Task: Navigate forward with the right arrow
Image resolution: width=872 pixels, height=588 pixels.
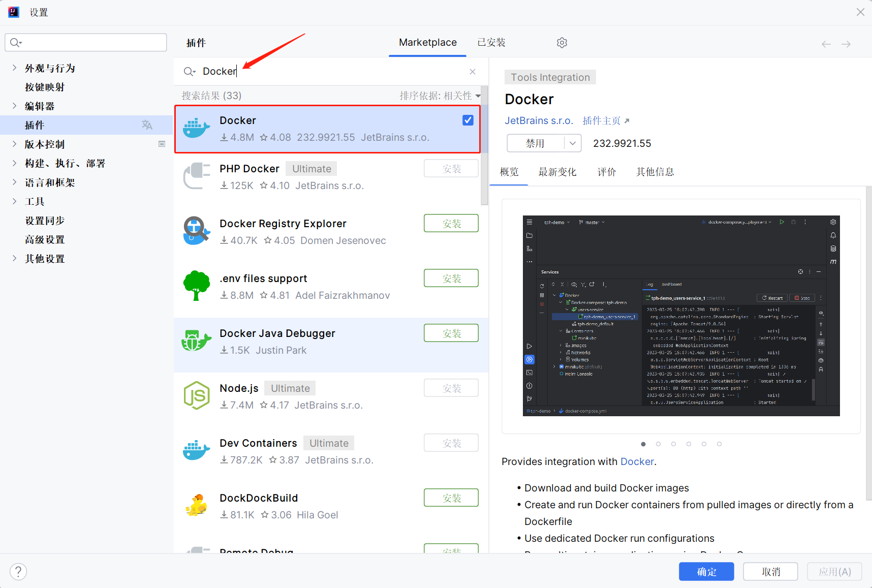Action: tap(846, 44)
